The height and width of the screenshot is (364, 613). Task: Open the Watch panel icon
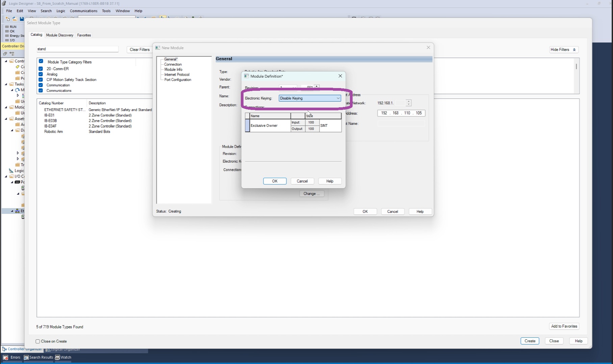coord(57,358)
